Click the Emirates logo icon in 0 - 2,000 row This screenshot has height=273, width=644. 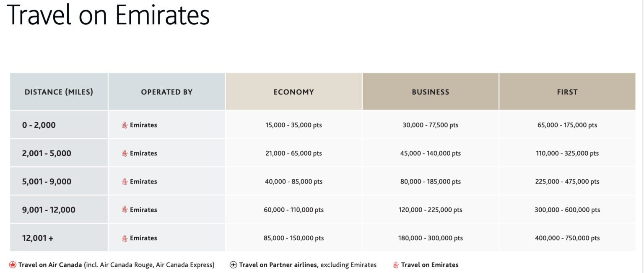coord(125,125)
